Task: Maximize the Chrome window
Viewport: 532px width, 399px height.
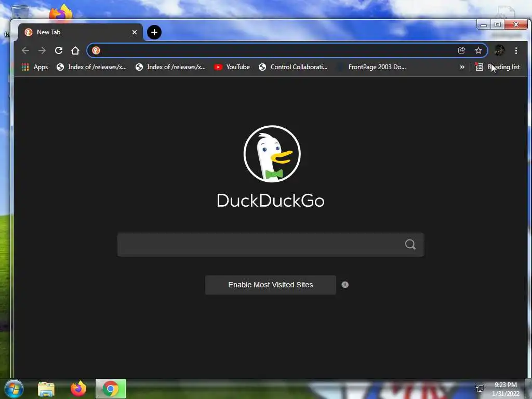Action: [x=498, y=24]
